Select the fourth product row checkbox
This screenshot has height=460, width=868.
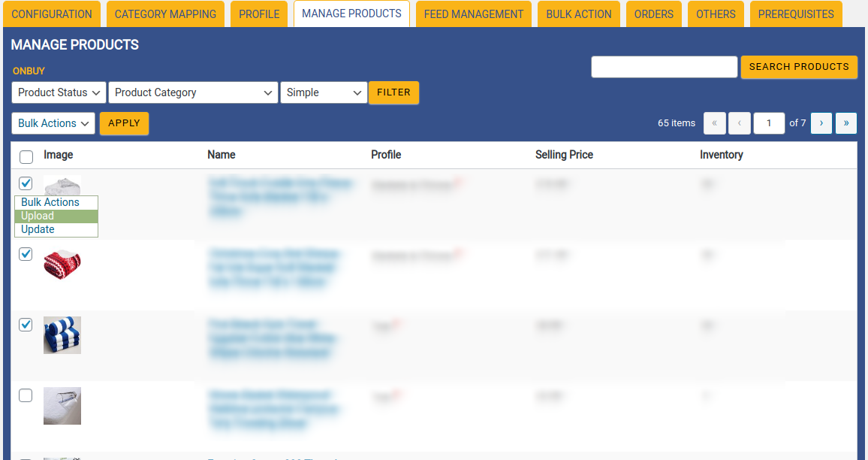(x=26, y=395)
